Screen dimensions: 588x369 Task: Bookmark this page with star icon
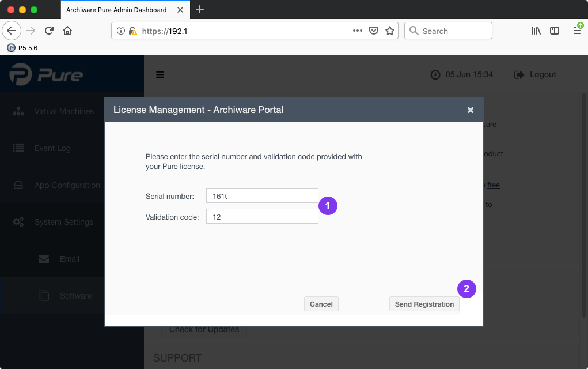point(390,31)
